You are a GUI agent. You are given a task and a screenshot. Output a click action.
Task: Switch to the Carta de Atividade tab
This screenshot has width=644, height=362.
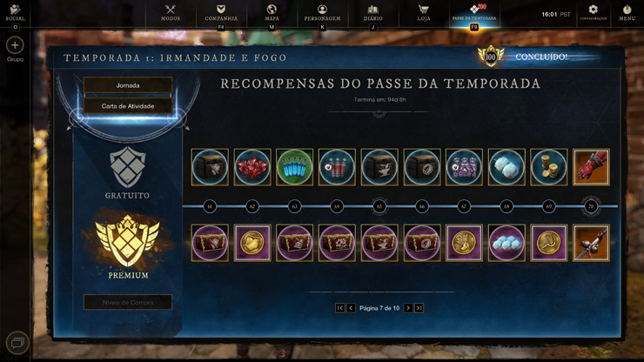128,106
